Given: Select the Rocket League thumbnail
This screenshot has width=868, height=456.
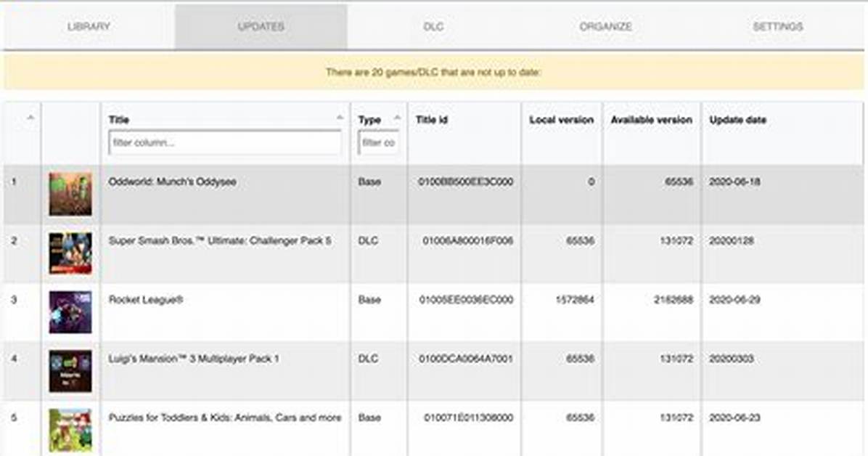Looking at the screenshot, I should [70, 312].
